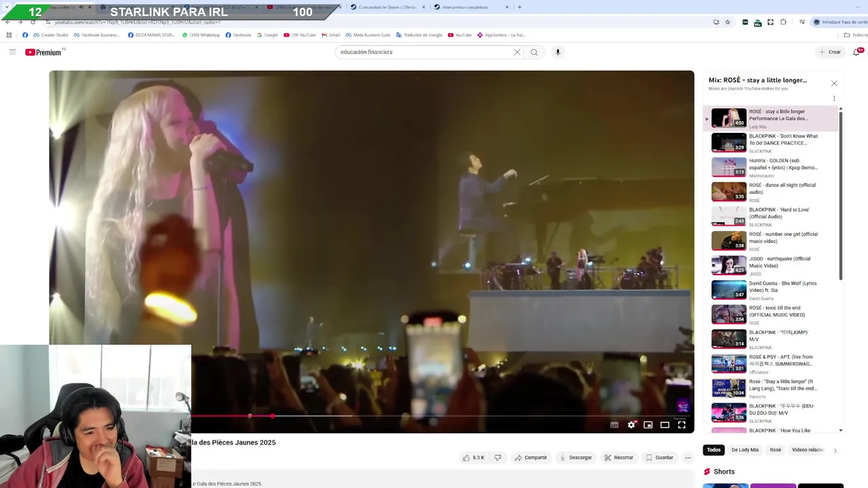Open BLACKPINK DDU-DU DDU-DU M/V item
This screenshot has width=868, height=488.
(x=771, y=413)
